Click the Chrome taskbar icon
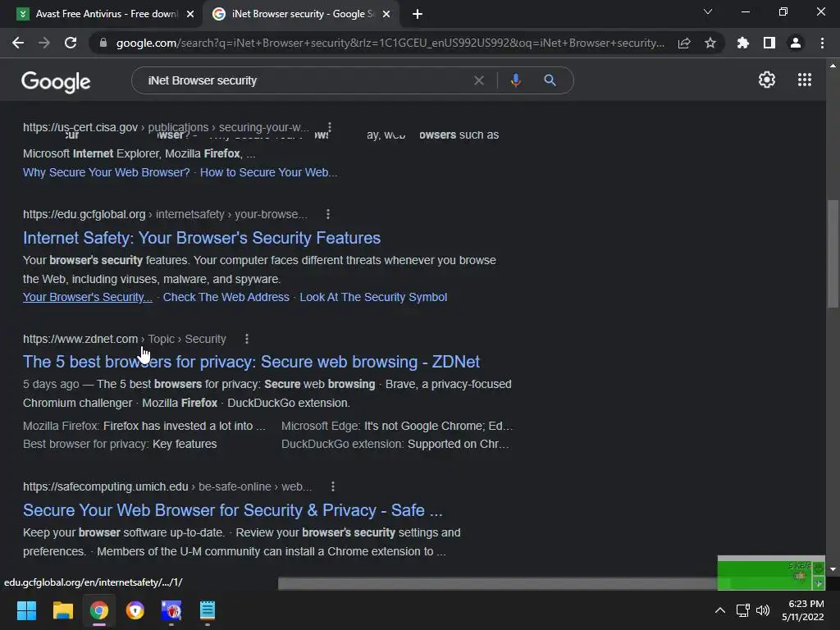 click(x=99, y=610)
